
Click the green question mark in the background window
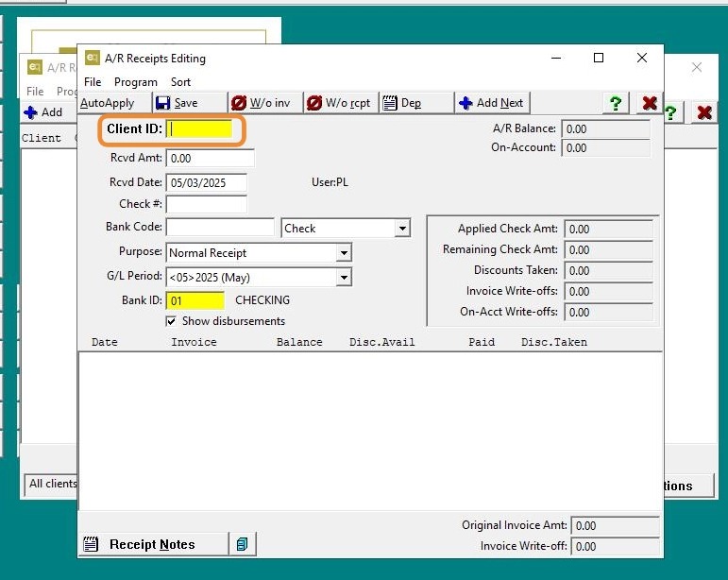pyautogui.click(x=671, y=112)
